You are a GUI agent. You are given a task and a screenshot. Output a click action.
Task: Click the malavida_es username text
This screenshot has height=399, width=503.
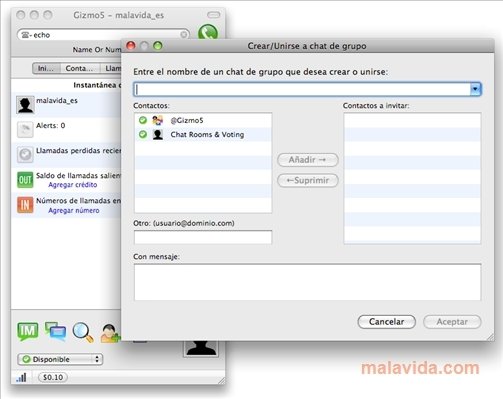(57, 101)
